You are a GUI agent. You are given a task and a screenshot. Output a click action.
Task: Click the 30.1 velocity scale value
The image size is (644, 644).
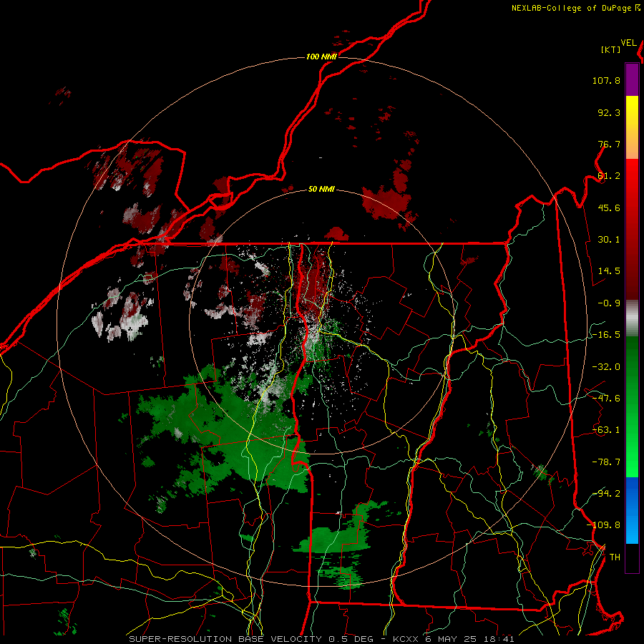point(609,240)
